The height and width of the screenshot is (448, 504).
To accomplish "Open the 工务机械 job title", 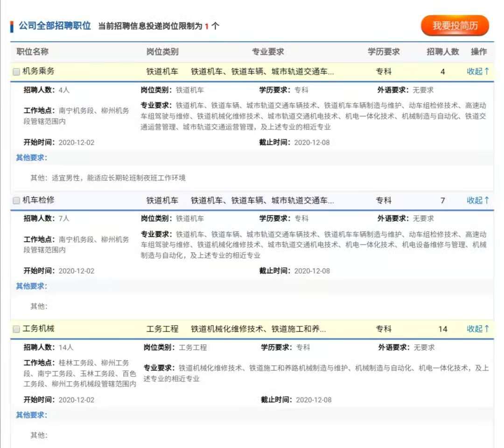I will [x=39, y=328].
